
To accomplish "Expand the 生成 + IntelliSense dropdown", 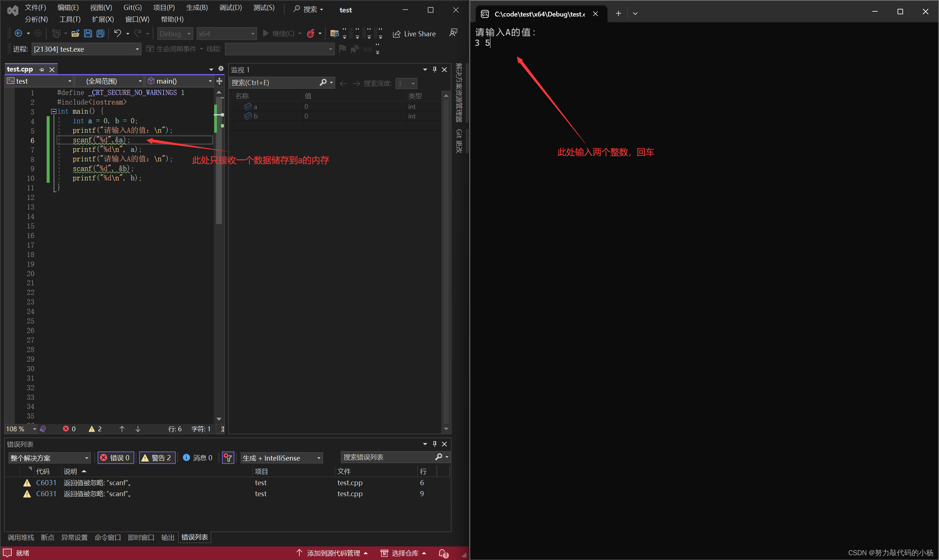I will (282, 458).
